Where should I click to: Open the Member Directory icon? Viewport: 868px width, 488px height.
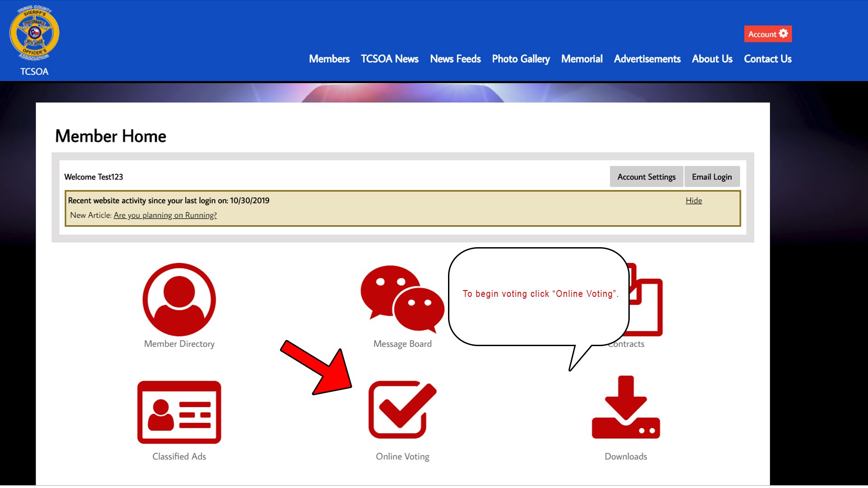click(179, 300)
